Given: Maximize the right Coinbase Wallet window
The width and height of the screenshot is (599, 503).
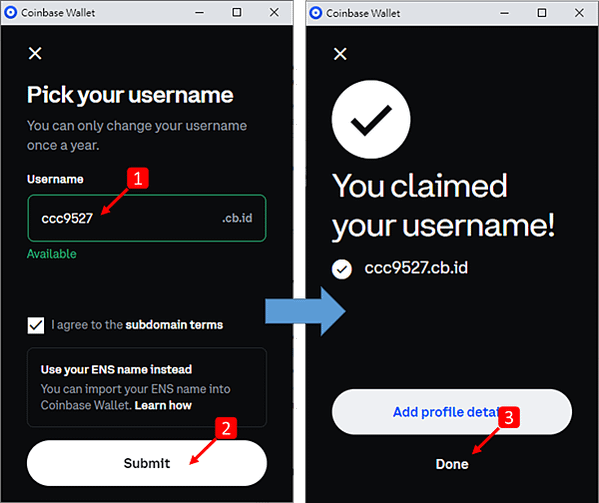Looking at the screenshot, I should pyautogui.click(x=542, y=13).
